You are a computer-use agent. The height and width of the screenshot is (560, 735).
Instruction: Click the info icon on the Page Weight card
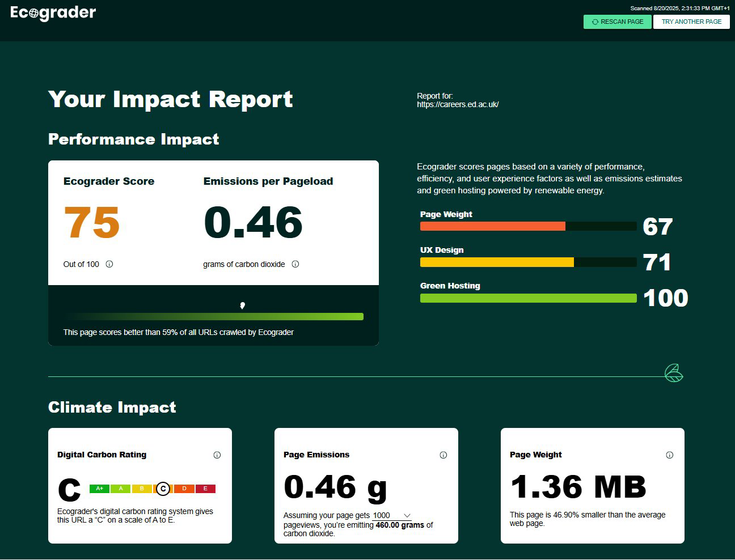click(669, 455)
